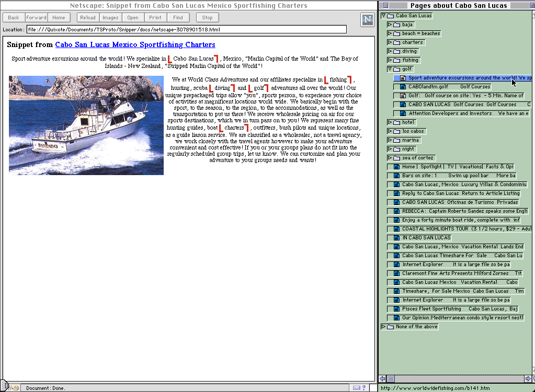
Task: Click page icon for CABO SAN LUCAS Golf Courses
Action: [403, 105]
